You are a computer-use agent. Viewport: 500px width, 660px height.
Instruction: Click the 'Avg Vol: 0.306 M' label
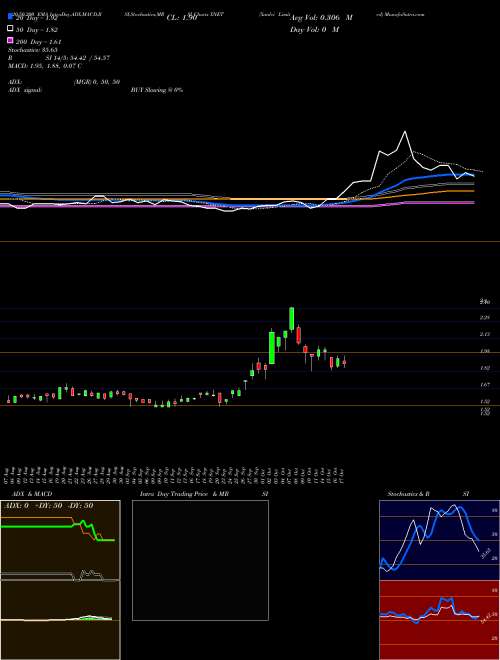322,18
